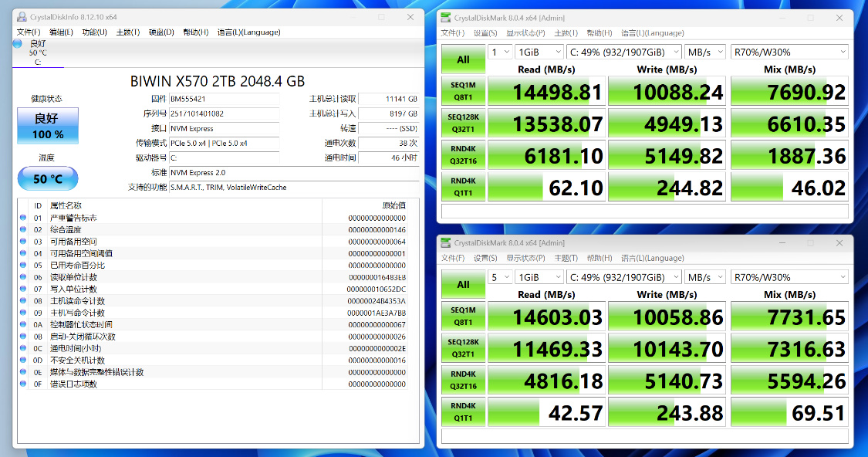
Task: Open 硬盘(D) menu in CrystalDiskInfo
Action: tap(161, 32)
